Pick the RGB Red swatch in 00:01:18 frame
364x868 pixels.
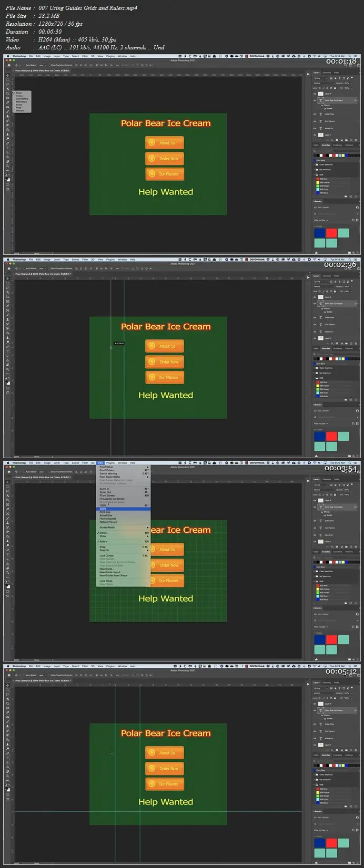[x=318, y=179]
